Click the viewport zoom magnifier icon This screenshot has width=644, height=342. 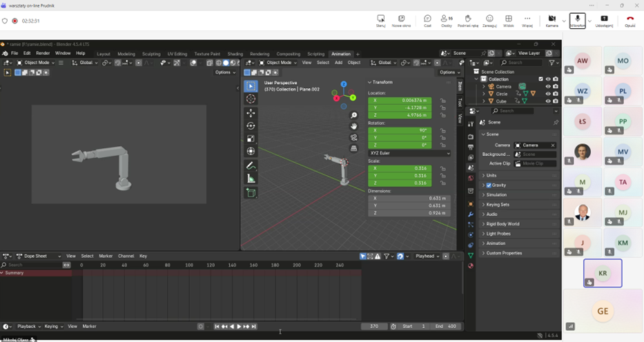[x=354, y=116]
